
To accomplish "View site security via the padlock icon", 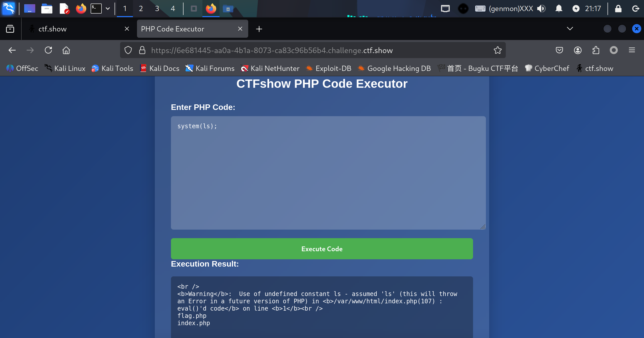I will click(142, 50).
